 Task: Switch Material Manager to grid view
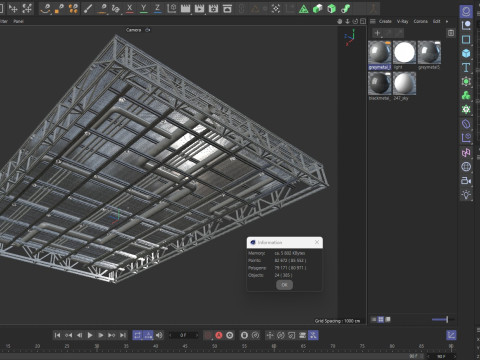381,319
